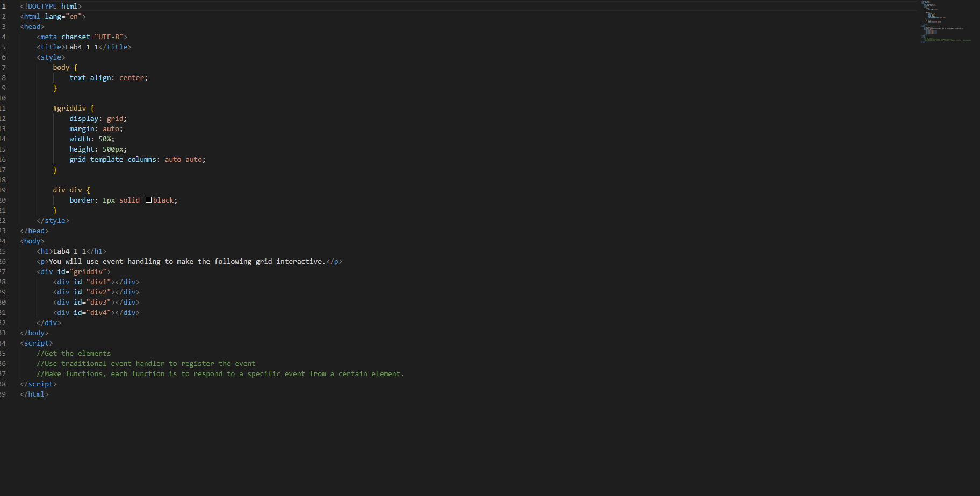This screenshot has height=496, width=980.
Task: Click the margin: auto declaration
Action: click(x=96, y=129)
